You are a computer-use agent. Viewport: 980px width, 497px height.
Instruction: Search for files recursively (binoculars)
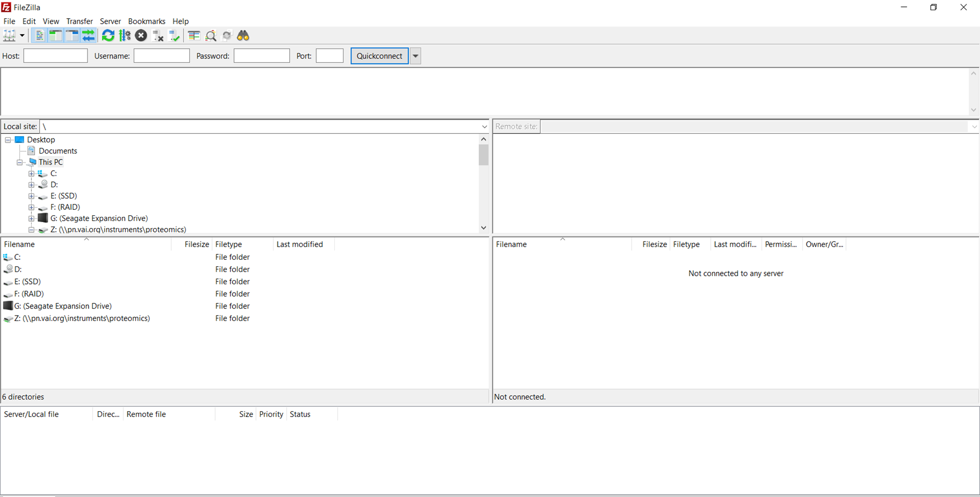click(x=243, y=35)
